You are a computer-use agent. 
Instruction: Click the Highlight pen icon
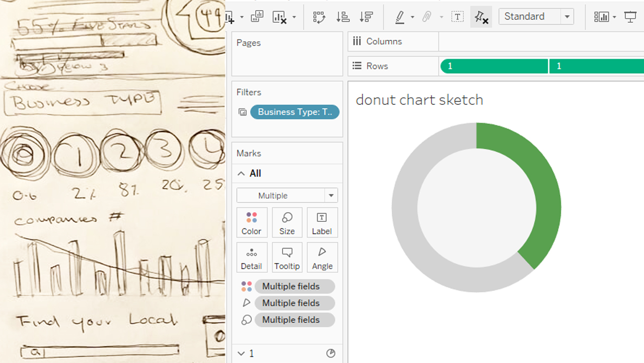tap(400, 17)
